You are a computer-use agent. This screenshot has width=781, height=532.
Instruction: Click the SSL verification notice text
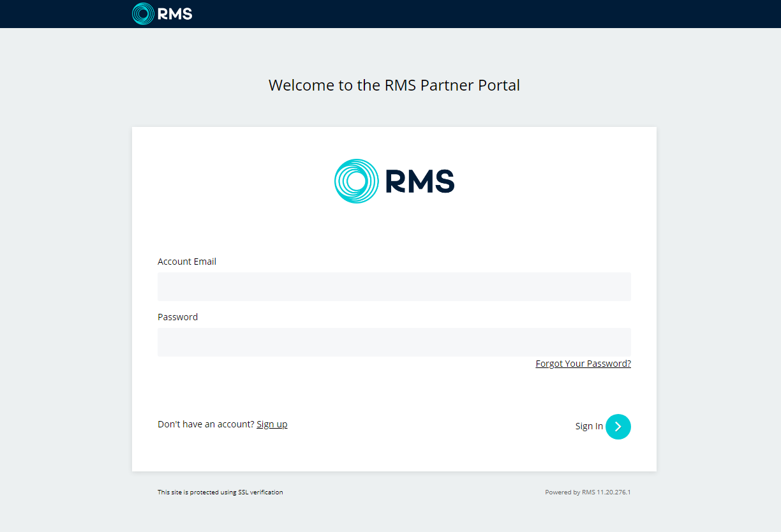click(x=220, y=492)
